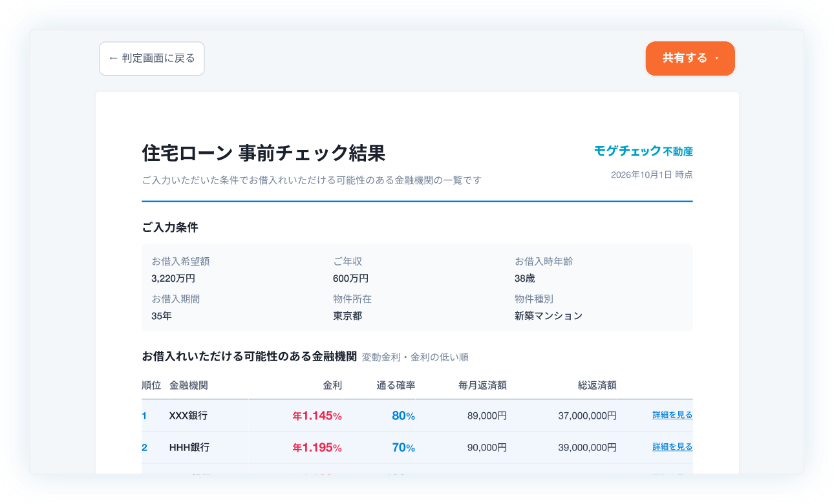Screen dimensions: 834x504
Task: Click the モゲチェック不動産 logo
Action: coord(643,151)
